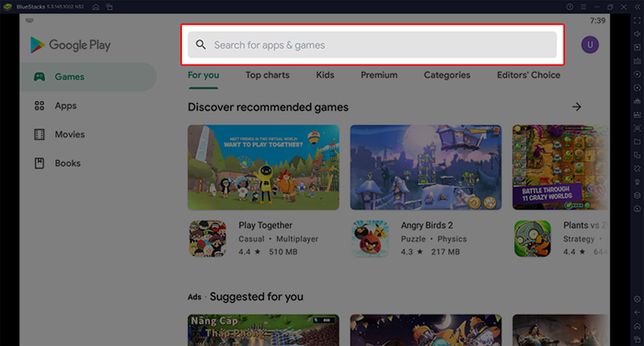Click the search for apps & games field
The image size is (644, 346).
click(372, 45)
